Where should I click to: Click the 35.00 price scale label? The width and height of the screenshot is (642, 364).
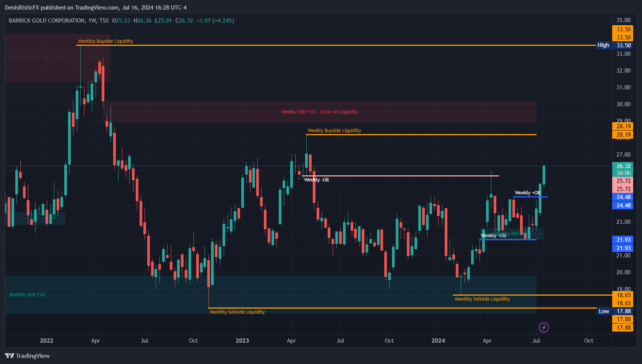coord(623,20)
